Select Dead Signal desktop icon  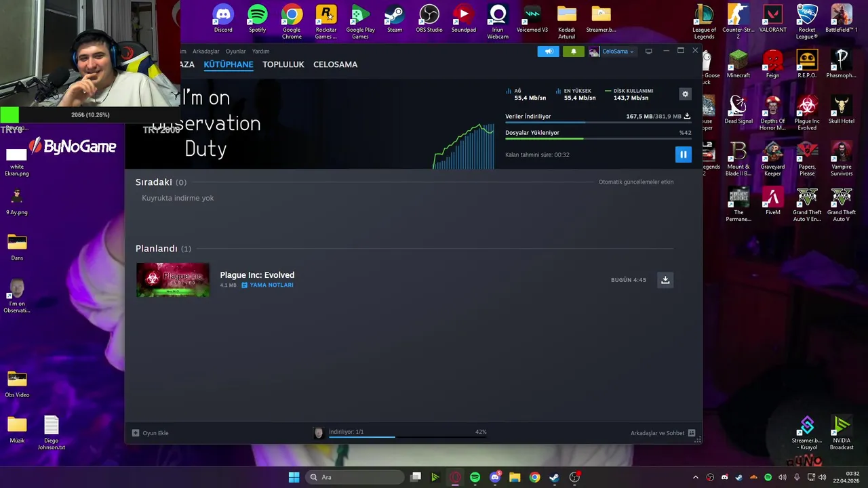click(738, 110)
